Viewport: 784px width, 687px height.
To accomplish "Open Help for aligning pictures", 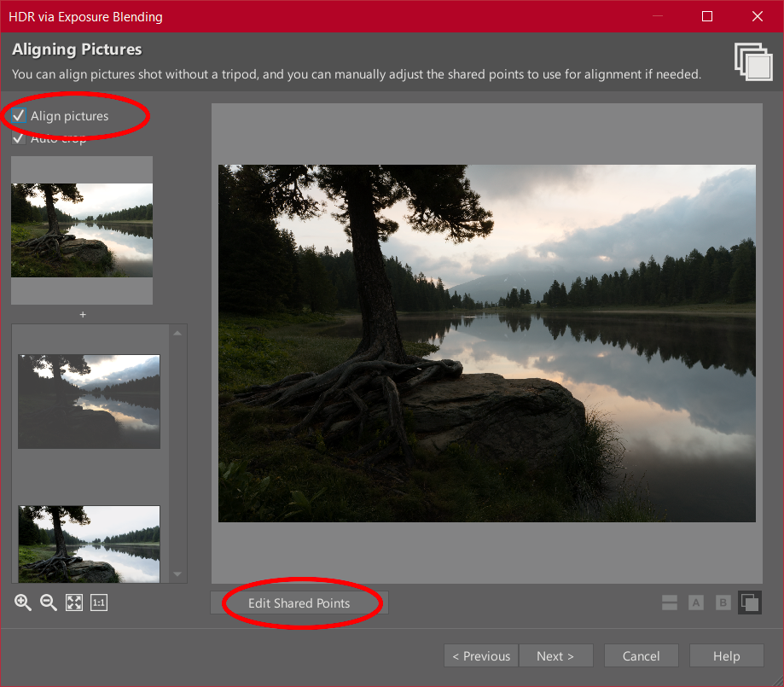I will tap(726, 656).
